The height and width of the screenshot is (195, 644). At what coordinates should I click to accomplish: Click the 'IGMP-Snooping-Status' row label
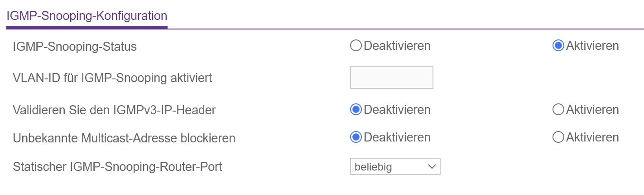pos(75,46)
